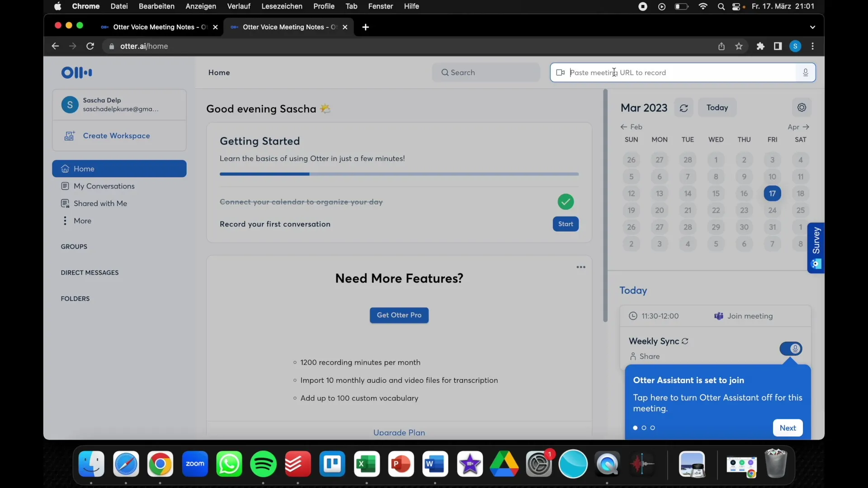The image size is (868, 488).
Task: Go back using the browser back arrow
Action: (55, 46)
